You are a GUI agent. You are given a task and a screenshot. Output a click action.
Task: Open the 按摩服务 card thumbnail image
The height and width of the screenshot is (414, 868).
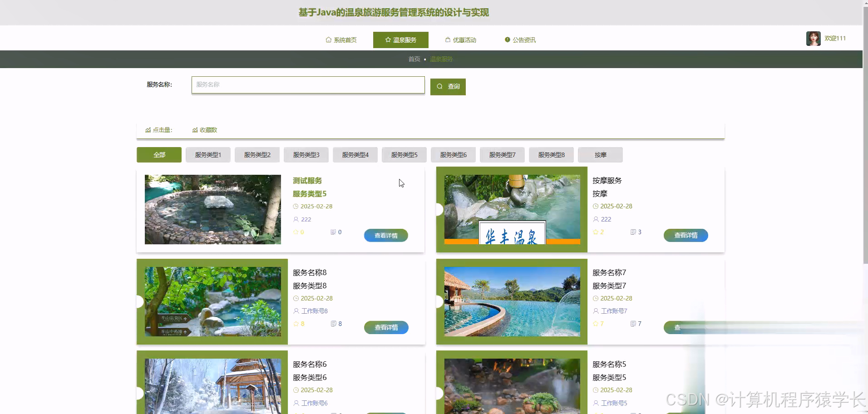click(x=512, y=210)
